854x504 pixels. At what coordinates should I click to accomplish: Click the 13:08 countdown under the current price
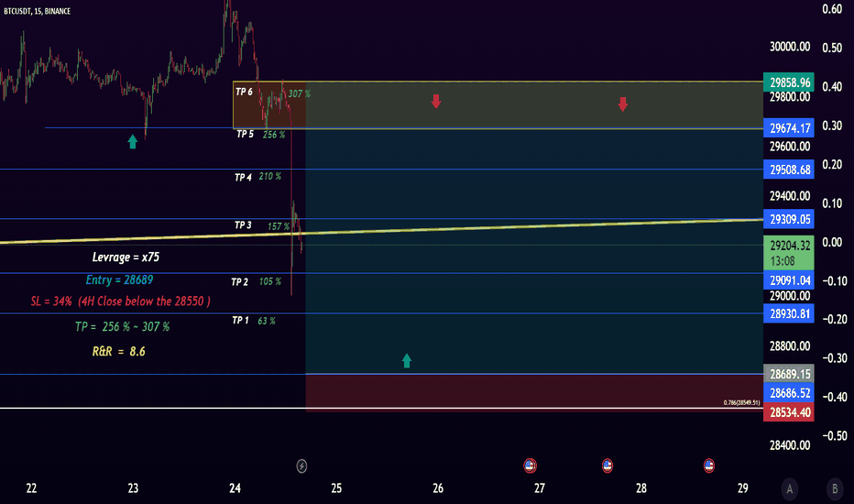783,261
